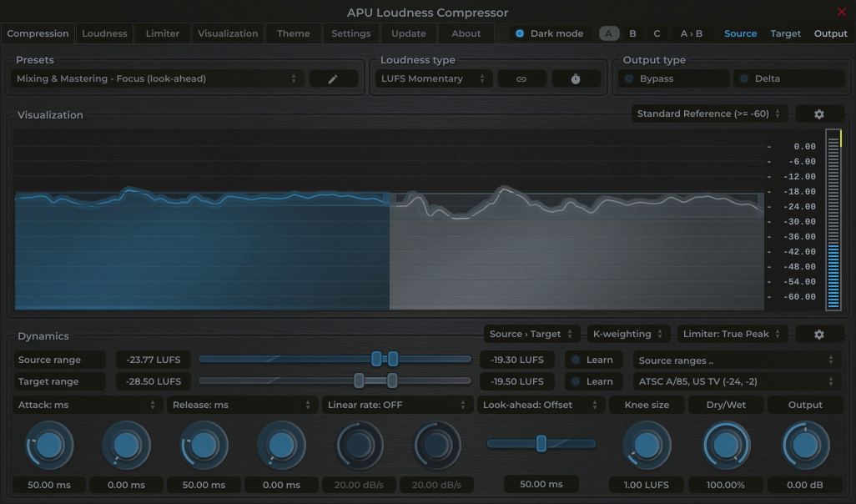
Task: Open the K-weighting dropdown
Action: click(628, 333)
